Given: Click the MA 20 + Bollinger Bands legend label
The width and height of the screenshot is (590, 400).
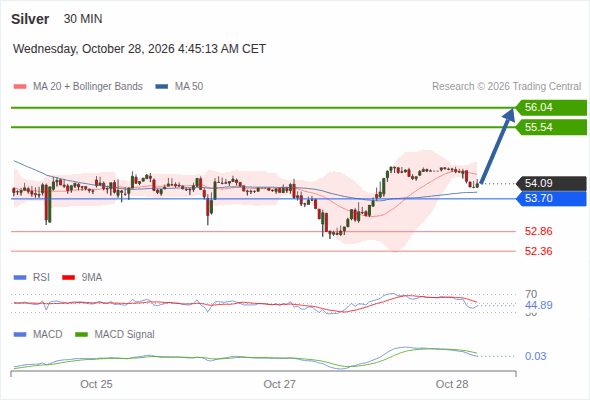Looking at the screenshot, I should tap(88, 87).
